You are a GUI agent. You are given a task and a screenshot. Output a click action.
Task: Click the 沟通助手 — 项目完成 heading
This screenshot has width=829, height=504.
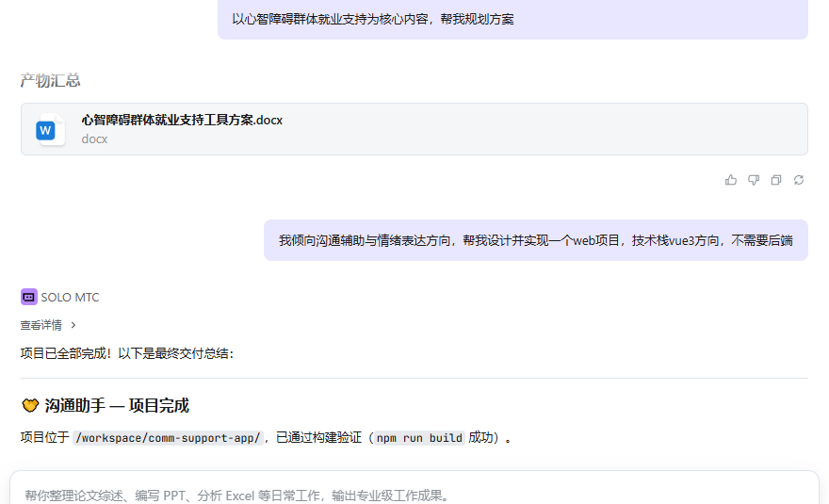117,406
